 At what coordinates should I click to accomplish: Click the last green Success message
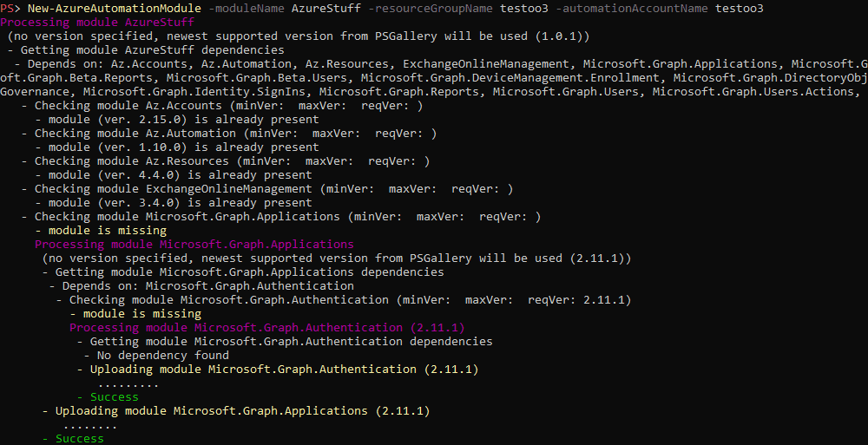point(76,438)
